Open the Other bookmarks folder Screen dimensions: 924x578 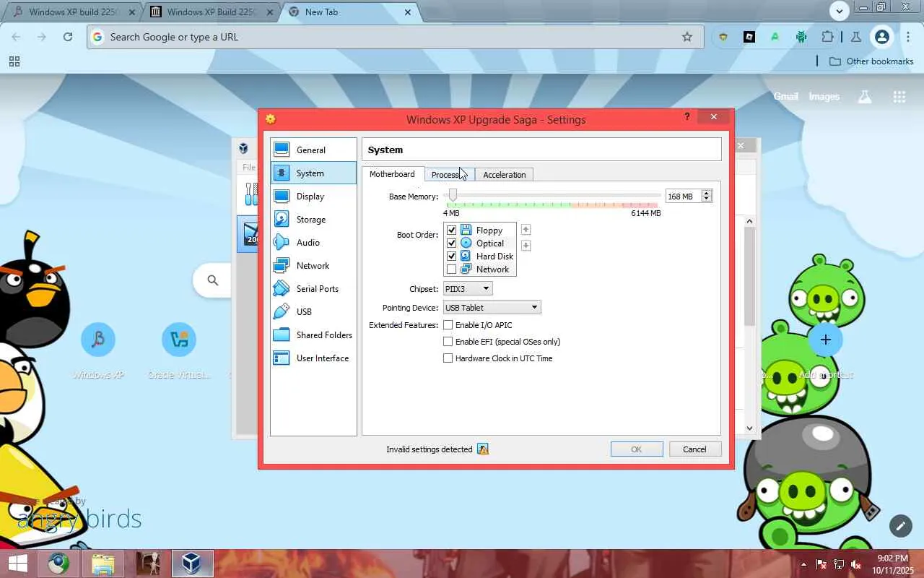[x=871, y=61]
